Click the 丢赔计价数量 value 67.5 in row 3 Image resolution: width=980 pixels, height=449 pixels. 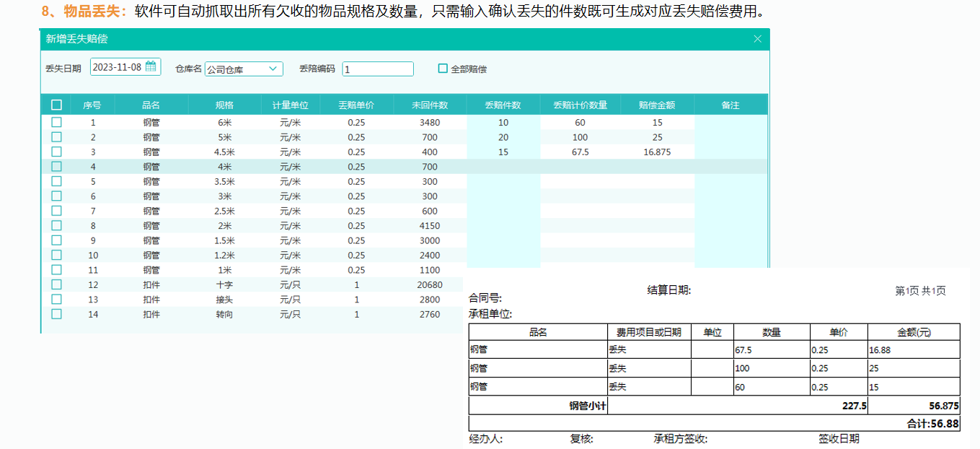tap(581, 152)
